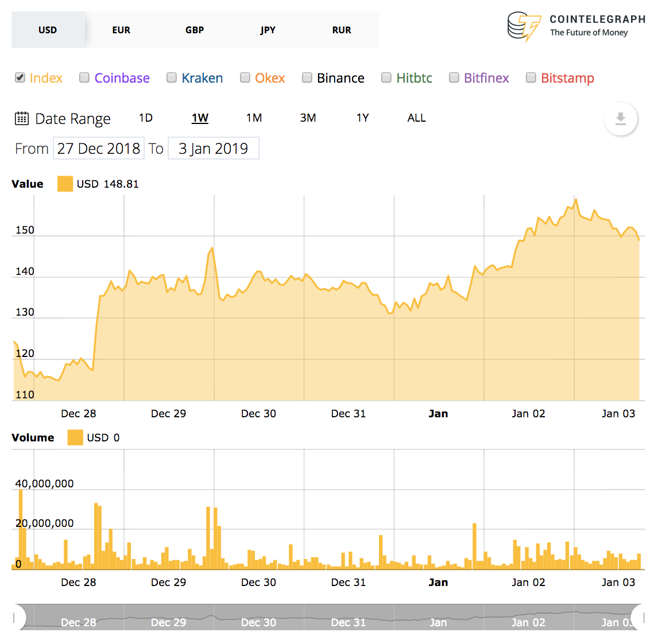Enable the Coinbase data source
This screenshot has height=644, width=658.
[84, 77]
